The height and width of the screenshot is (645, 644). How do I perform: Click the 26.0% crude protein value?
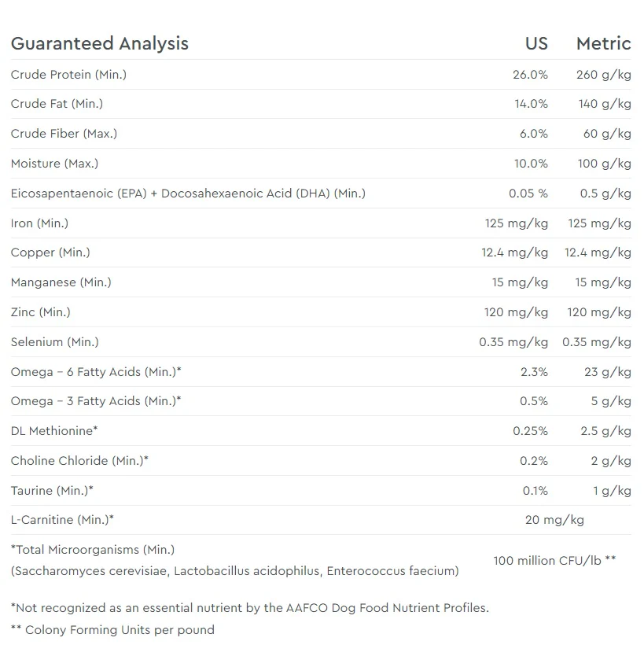531,75
